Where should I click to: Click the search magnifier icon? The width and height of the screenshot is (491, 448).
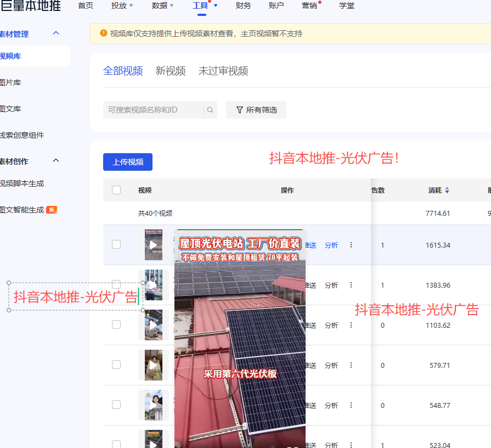tap(210, 110)
